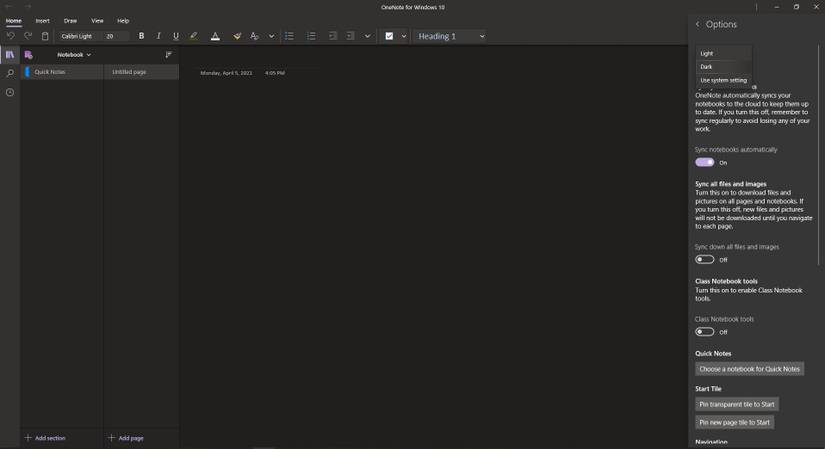This screenshot has height=449, width=825.
Task: Open the Home tab
Action: (x=14, y=21)
